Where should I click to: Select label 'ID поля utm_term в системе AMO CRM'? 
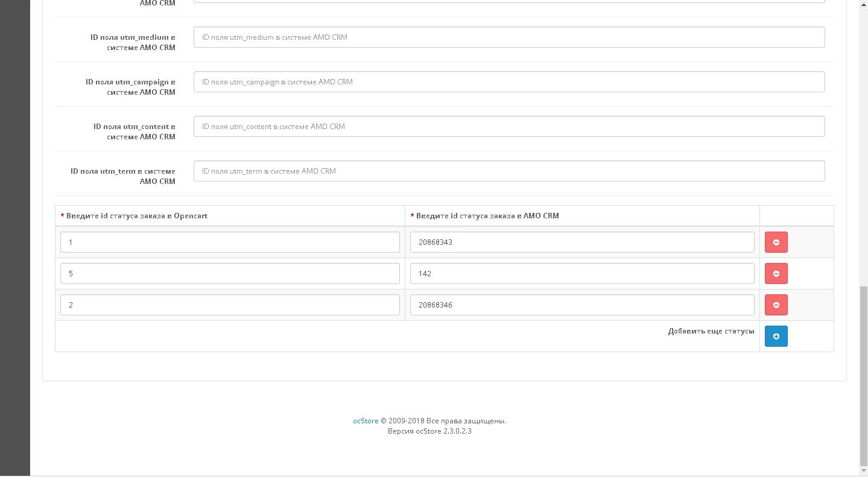point(123,176)
